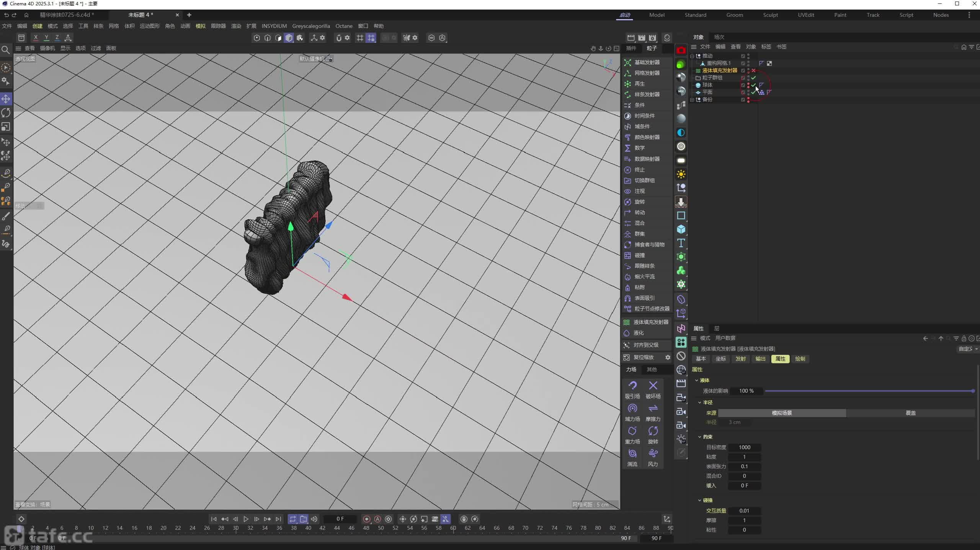Add a 吸引场 attractor force

[x=632, y=386]
